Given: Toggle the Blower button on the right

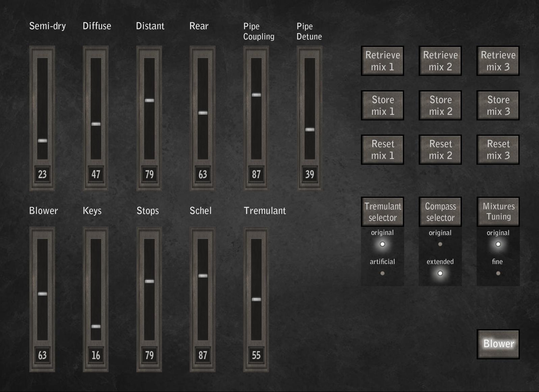Looking at the screenshot, I should pos(498,344).
